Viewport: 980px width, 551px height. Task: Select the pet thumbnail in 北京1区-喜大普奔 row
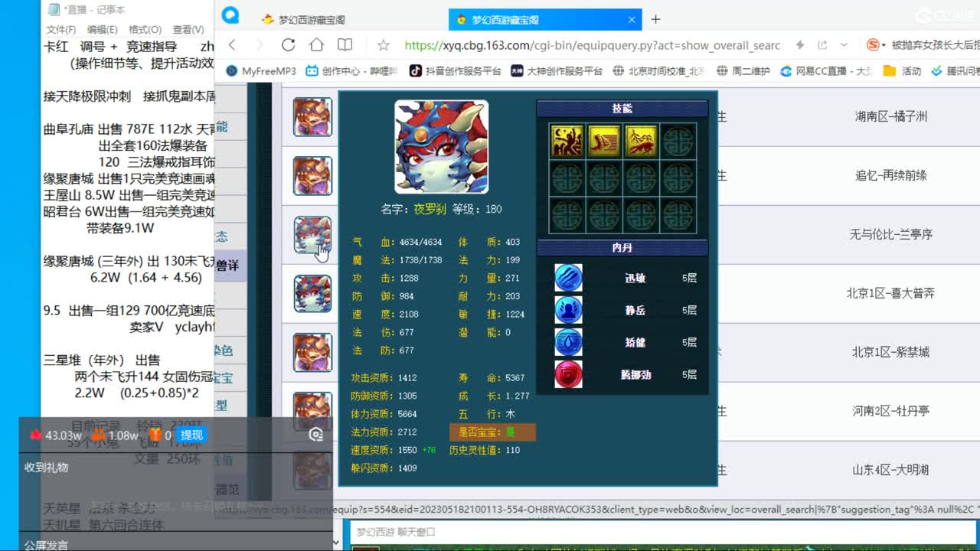click(x=312, y=293)
